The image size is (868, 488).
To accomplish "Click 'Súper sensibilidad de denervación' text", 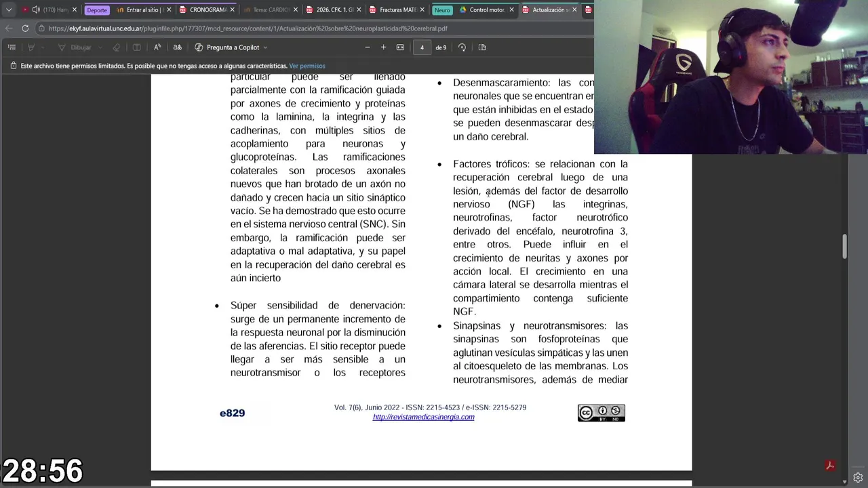I will (x=317, y=306).
